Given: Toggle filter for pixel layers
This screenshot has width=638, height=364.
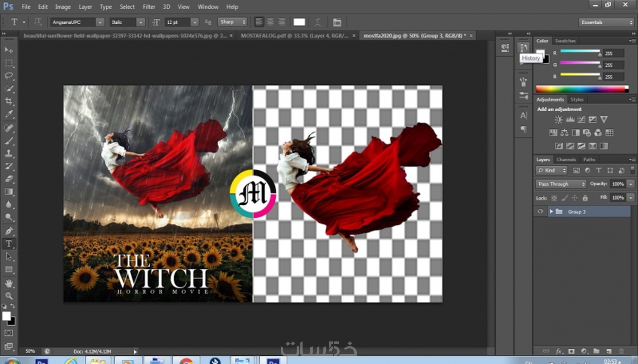Looking at the screenshot, I should click(576, 170).
